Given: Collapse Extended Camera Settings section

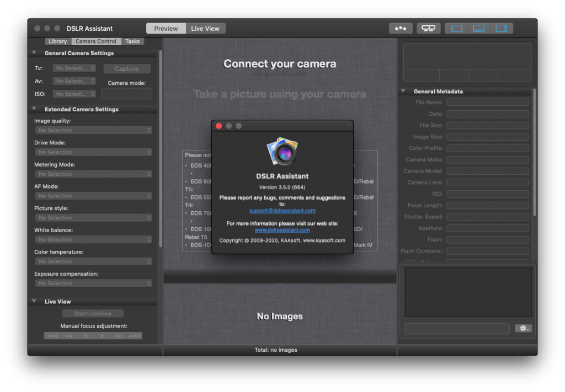Looking at the screenshot, I should tap(34, 109).
